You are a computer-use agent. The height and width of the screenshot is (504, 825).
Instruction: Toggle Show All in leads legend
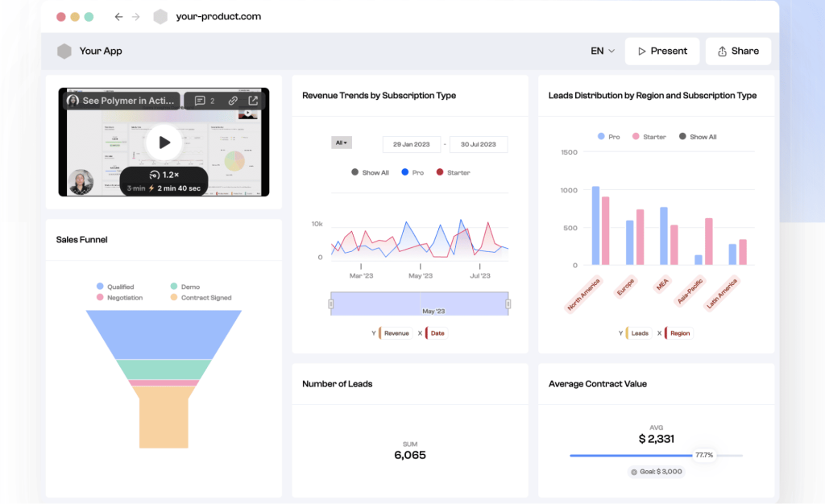click(x=698, y=137)
